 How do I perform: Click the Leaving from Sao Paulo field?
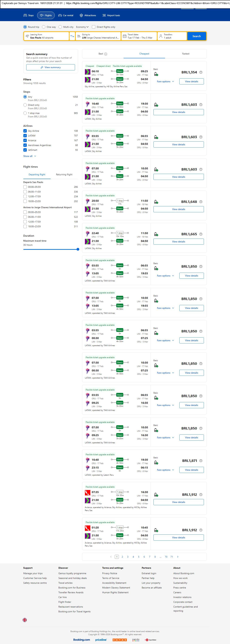tap(46, 36)
